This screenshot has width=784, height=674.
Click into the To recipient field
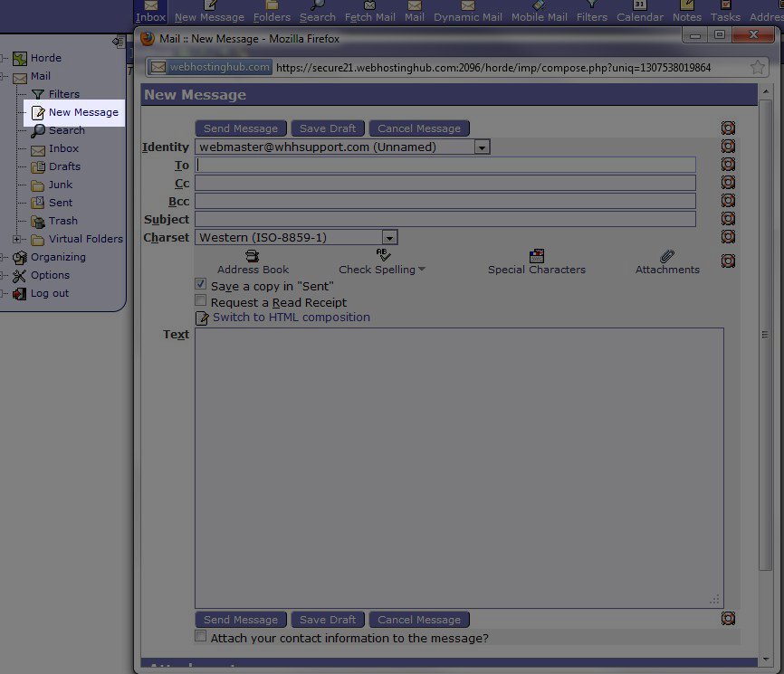445,165
